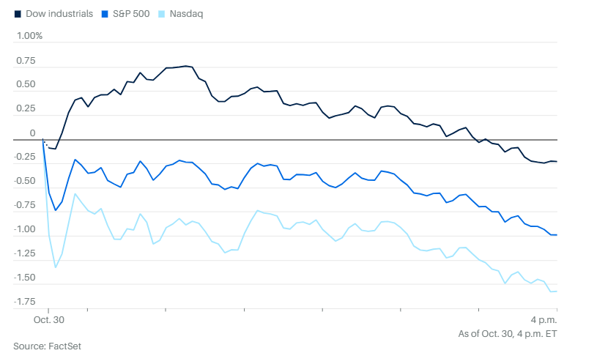Click the S&P 500 blue legend swatch

106,14
